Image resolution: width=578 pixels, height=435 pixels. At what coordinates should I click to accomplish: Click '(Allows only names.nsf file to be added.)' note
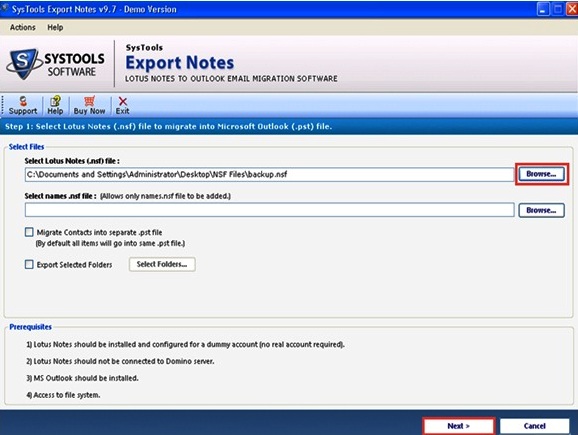(165, 196)
